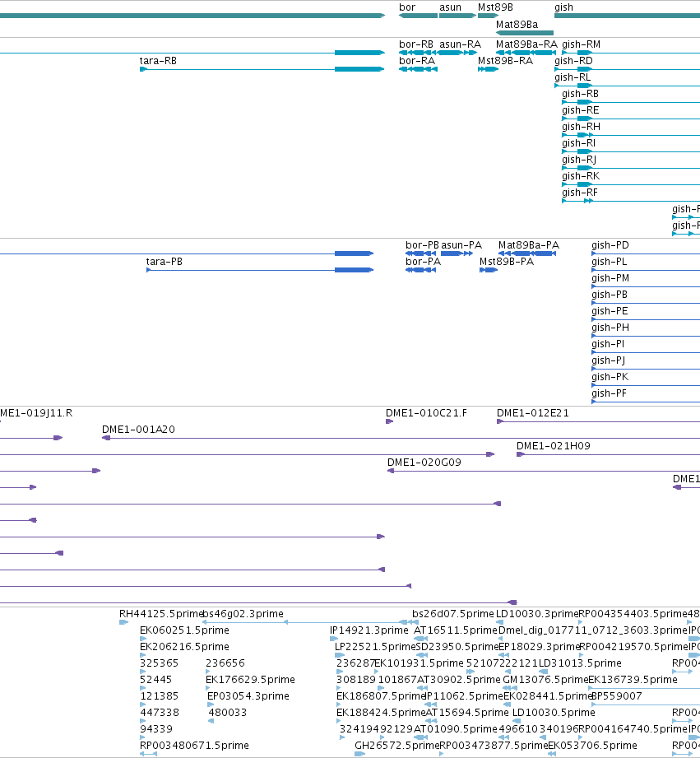
Task: Select the DME1-021H09 BAC label
Action: 553,446
